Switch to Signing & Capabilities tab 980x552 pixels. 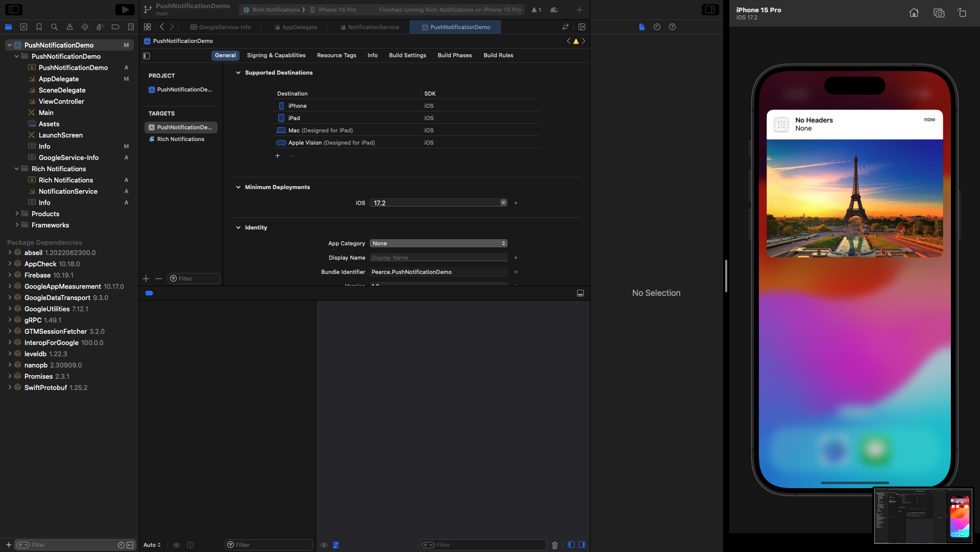point(276,55)
